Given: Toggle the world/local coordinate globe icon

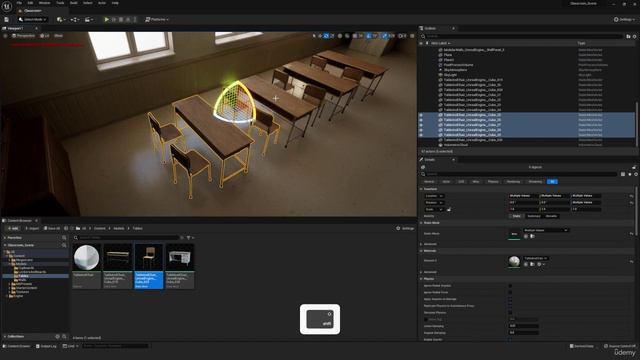Looking at the screenshot, I should [x=340, y=36].
